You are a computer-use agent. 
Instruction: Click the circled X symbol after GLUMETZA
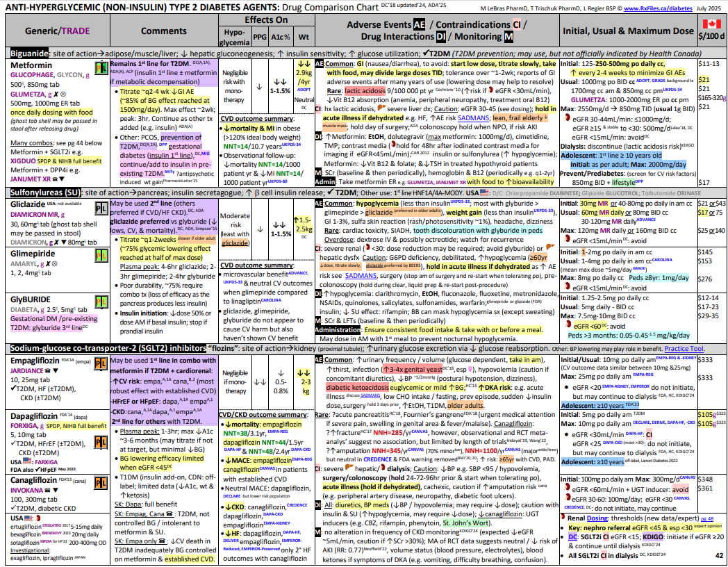tap(64, 93)
